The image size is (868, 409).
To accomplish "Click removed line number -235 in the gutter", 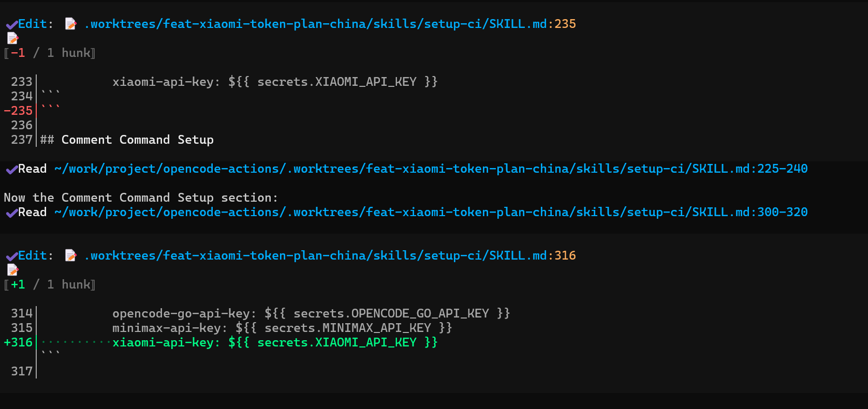I will pos(18,111).
